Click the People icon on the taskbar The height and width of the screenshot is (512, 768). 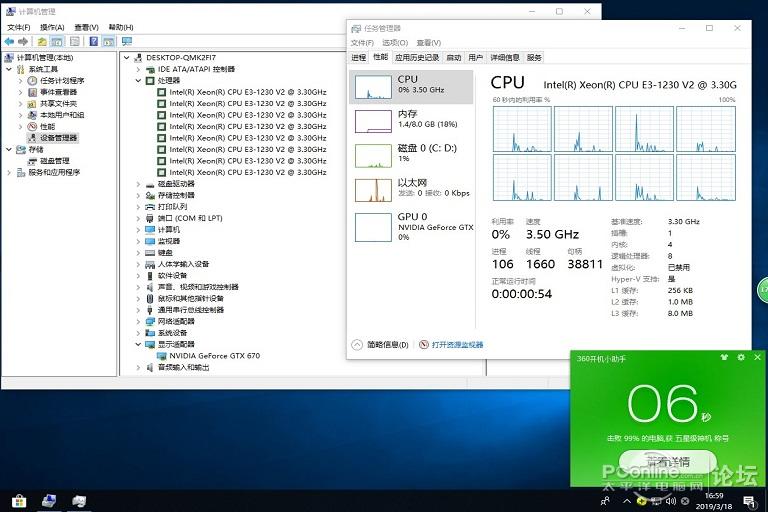[x=605, y=501]
